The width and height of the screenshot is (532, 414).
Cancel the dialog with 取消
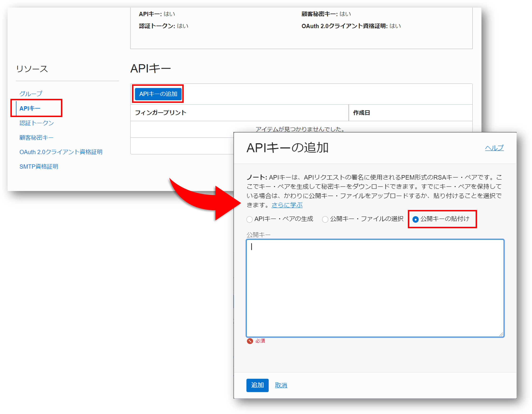click(281, 385)
